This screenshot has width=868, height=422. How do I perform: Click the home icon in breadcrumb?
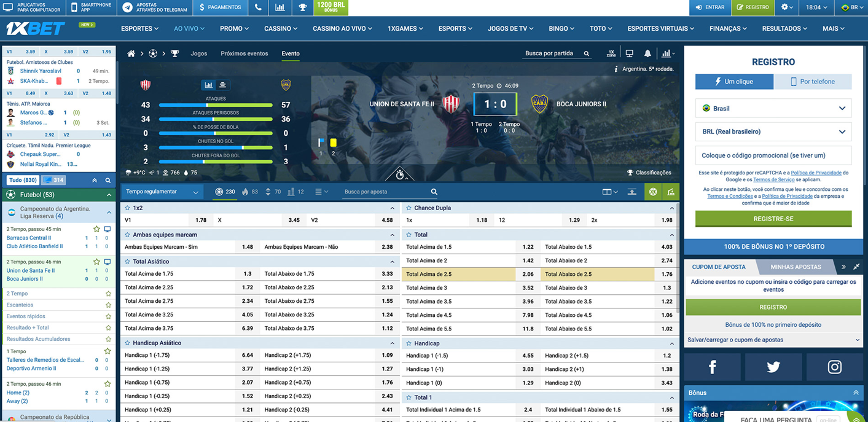pyautogui.click(x=131, y=54)
